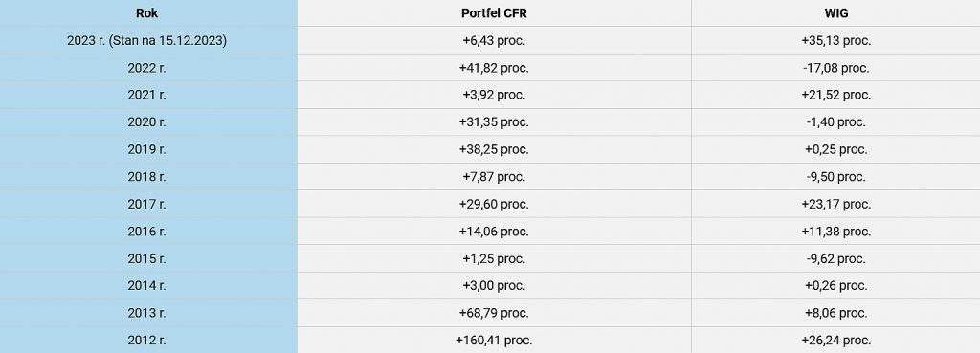Click the +0,26 proc. WIG cell
This screenshot has height=353, width=980.
(x=835, y=285)
